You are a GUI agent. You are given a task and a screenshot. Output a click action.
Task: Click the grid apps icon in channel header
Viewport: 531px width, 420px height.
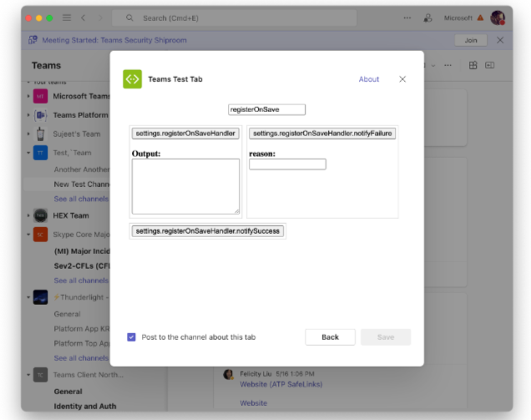coord(473,65)
